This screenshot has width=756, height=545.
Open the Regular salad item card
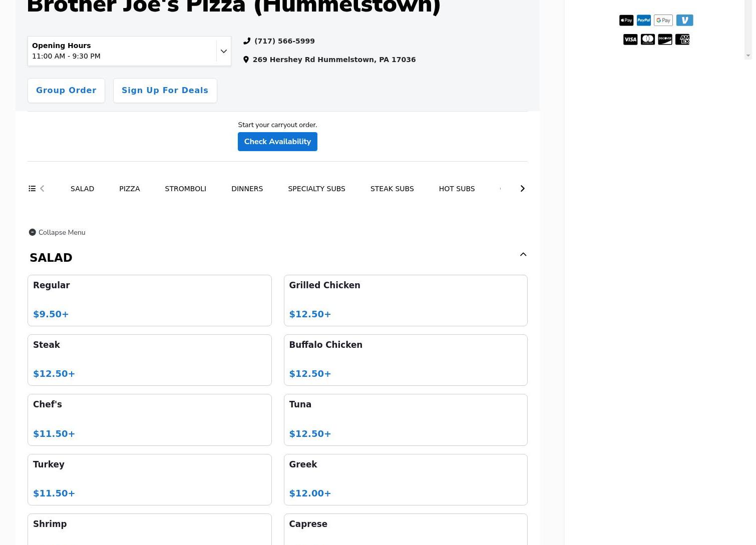[x=150, y=300]
